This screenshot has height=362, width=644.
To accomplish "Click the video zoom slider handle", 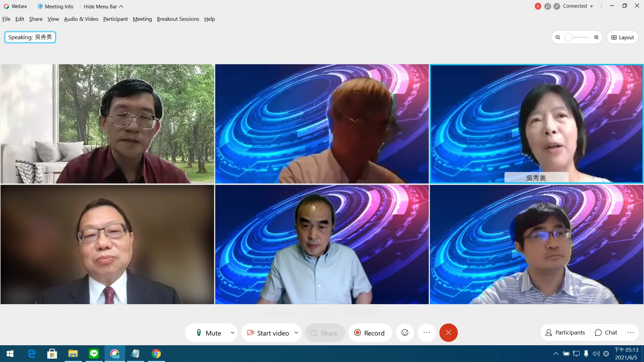I will (x=569, y=37).
